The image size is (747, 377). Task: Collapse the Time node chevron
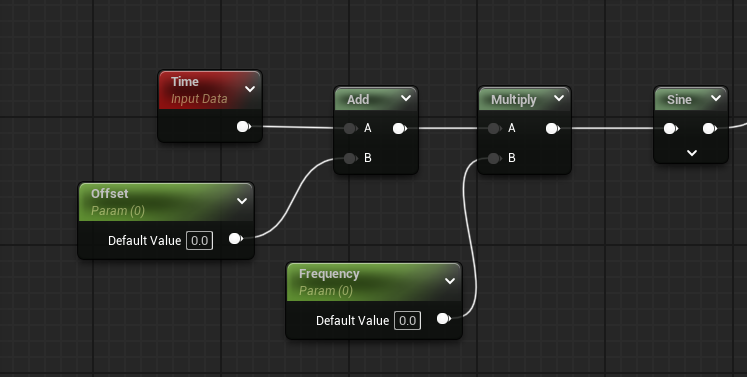click(x=250, y=89)
